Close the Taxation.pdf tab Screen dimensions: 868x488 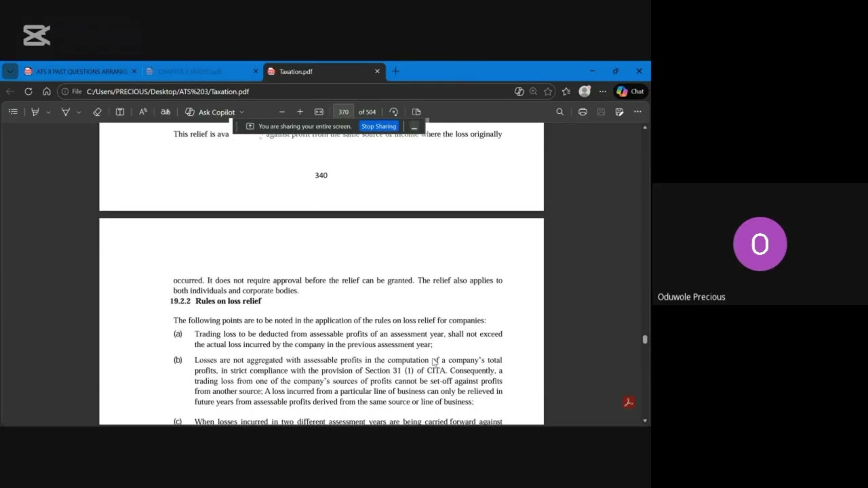378,71
